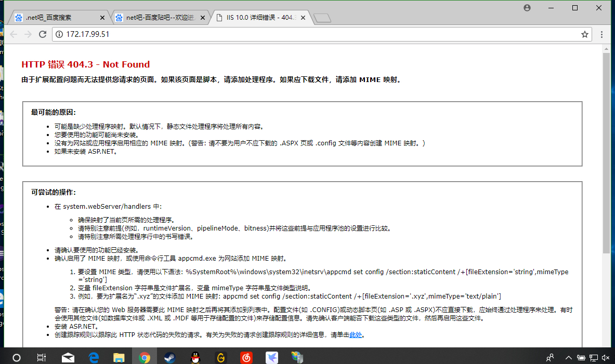View site information icon in address bar

click(59, 34)
